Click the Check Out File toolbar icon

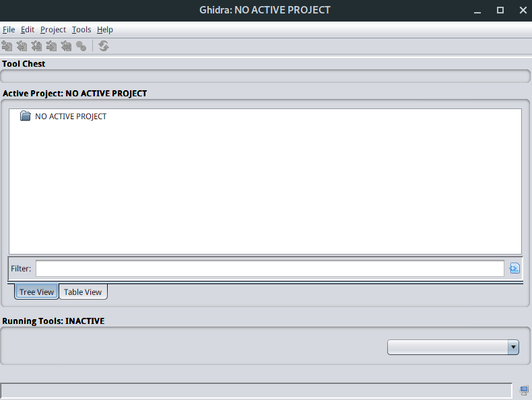tap(22, 46)
